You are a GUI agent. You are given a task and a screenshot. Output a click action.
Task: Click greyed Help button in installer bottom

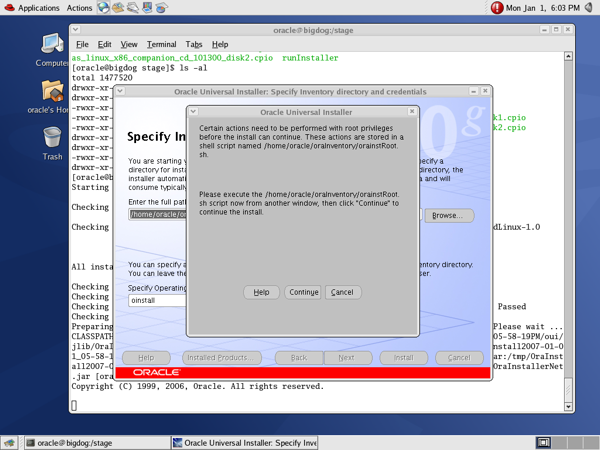pos(146,358)
